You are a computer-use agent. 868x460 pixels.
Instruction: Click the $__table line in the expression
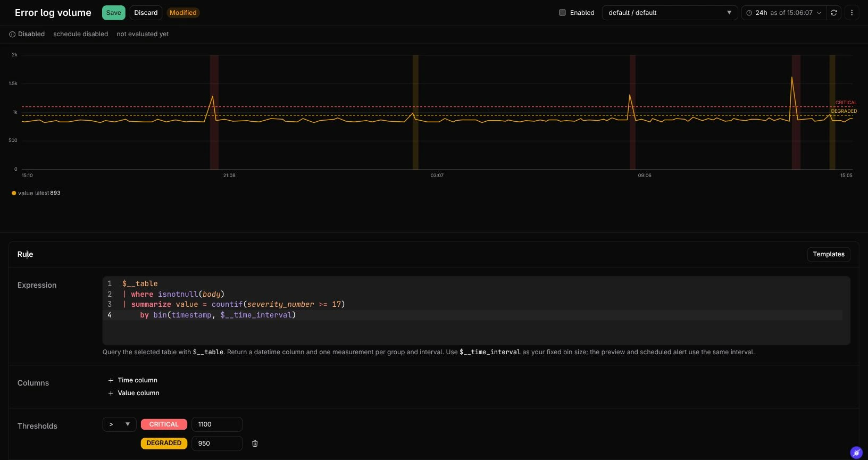[x=140, y=283]
